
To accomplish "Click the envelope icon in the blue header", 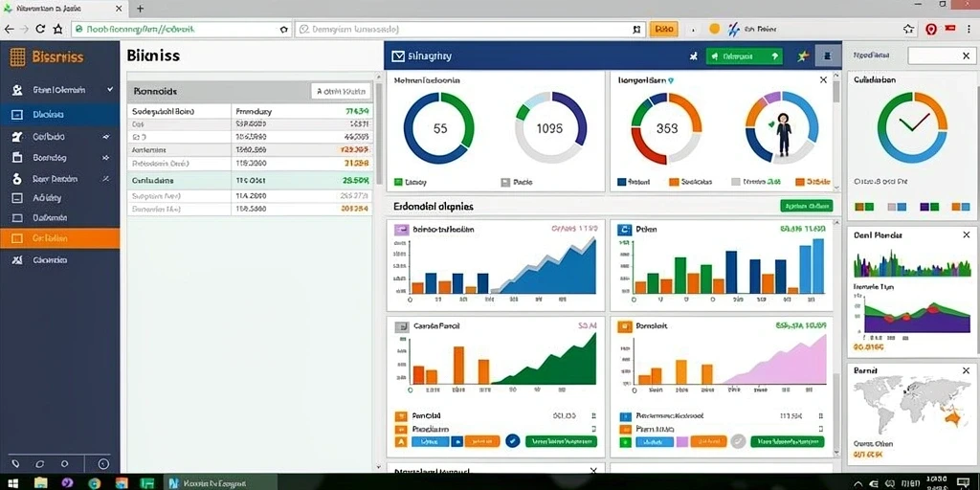I will 397,56.
